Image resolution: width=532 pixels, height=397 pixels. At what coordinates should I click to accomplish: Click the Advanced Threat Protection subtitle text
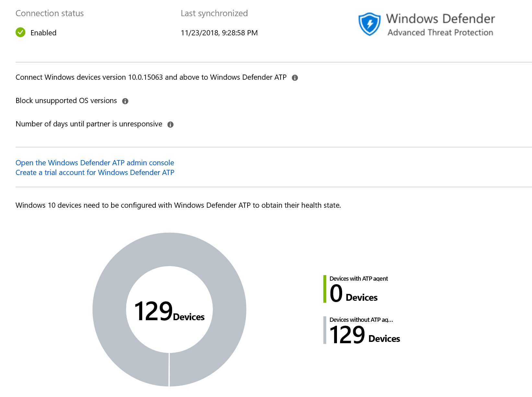tap(440, 33)
